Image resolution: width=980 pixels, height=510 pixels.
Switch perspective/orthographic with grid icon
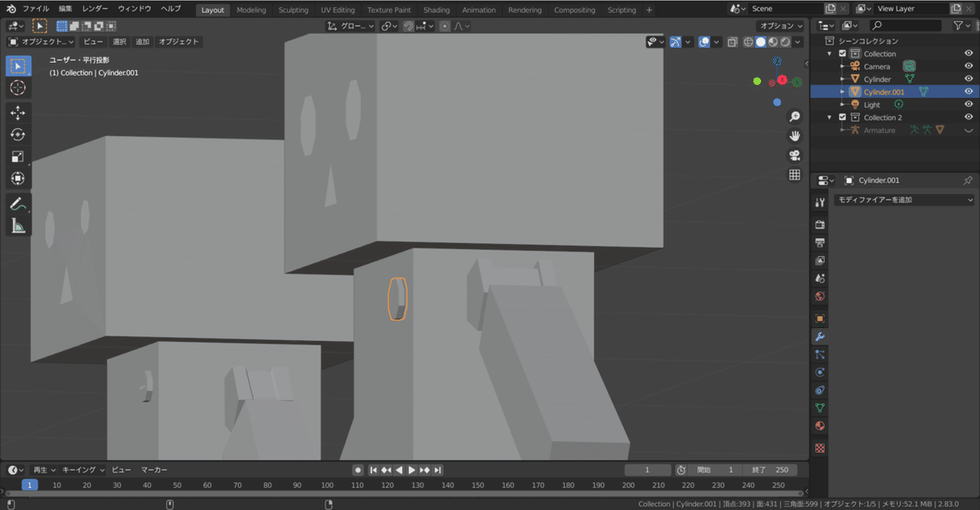795,175
